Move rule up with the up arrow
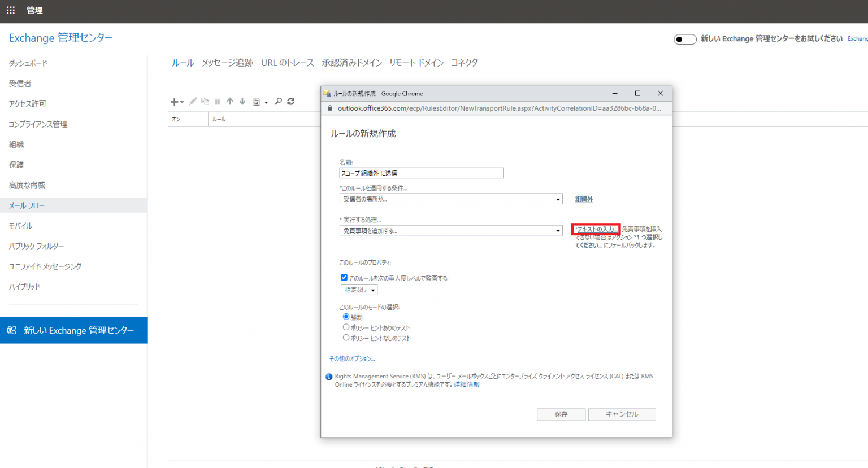This screenshot has width=868, height=468. [230, 101]
